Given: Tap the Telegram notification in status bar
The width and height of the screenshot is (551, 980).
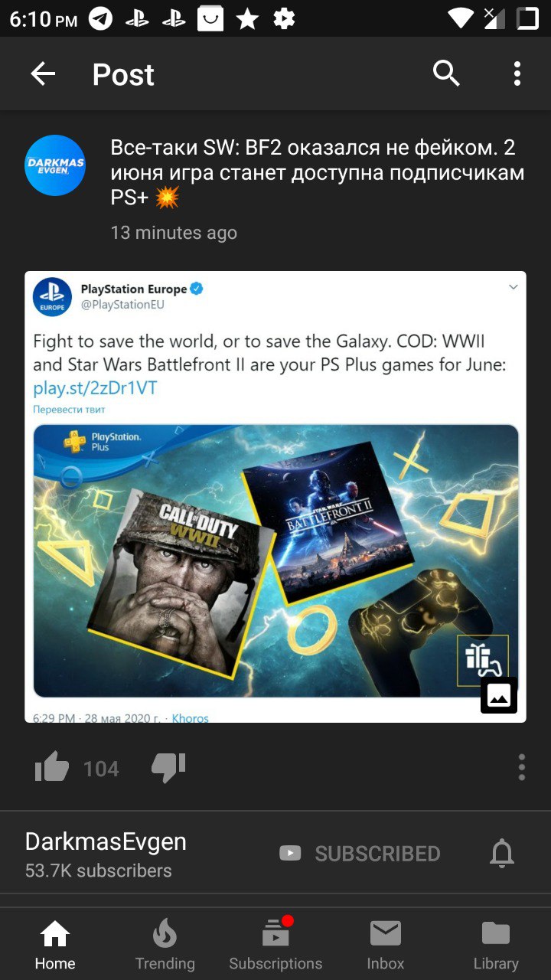Looking at the screenshot, I should click(100, 18).
